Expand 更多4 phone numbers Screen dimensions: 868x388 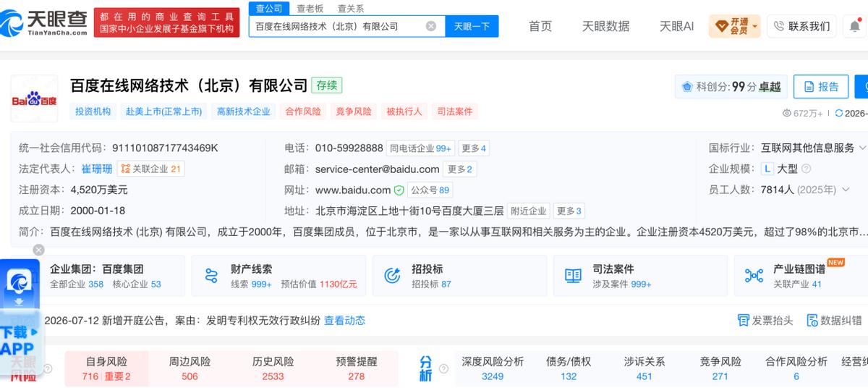coord(475,148)
